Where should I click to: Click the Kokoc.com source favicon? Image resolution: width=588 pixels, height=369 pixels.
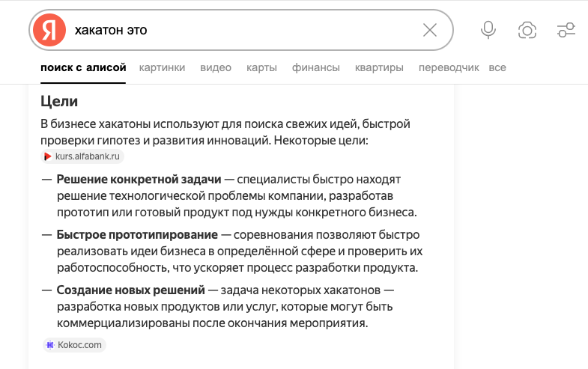(x=50, y=345)
